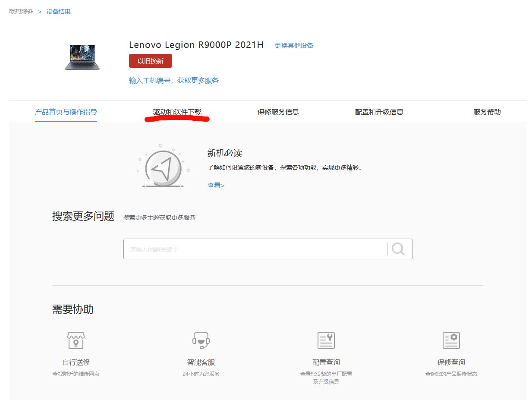Viewport: 532px width, 400px height.
Task: Click 查找附近的维修网点 text
Action: (76, 374)
